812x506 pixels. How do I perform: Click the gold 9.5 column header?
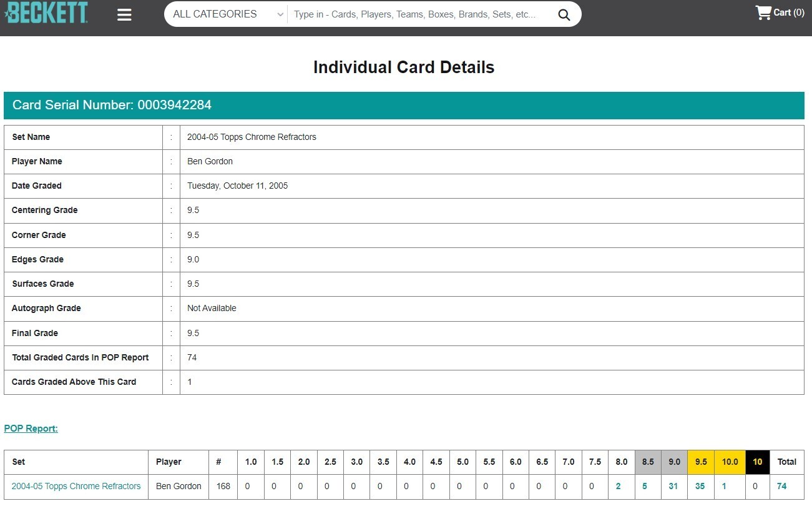click(x=701, y=462)
